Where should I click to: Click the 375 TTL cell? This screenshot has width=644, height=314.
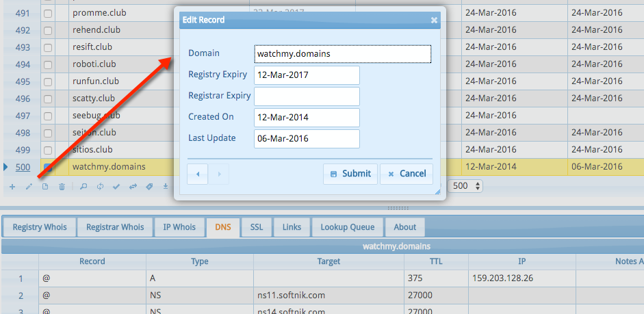point(436,278)
